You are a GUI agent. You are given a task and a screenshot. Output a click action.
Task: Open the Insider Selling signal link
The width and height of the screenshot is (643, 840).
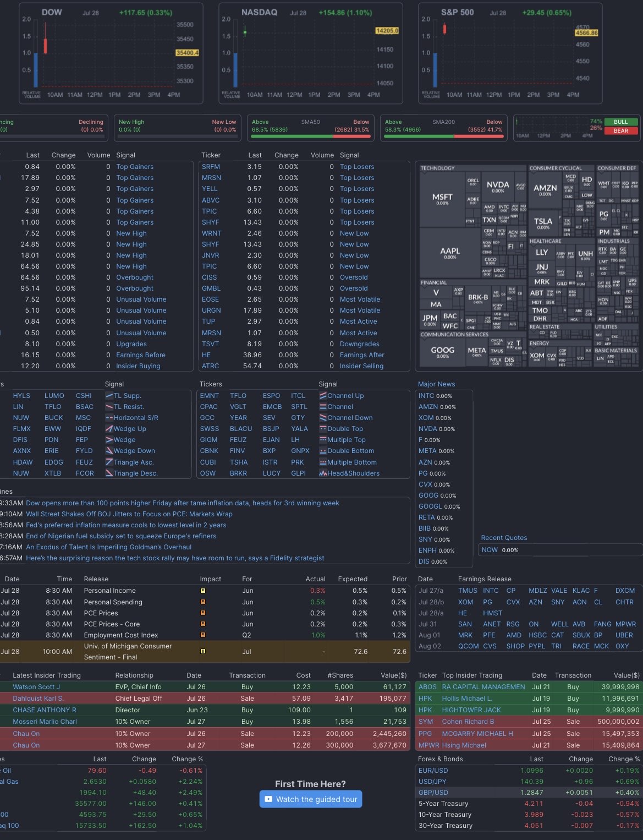pyautogui.click(x=361, y=366)
